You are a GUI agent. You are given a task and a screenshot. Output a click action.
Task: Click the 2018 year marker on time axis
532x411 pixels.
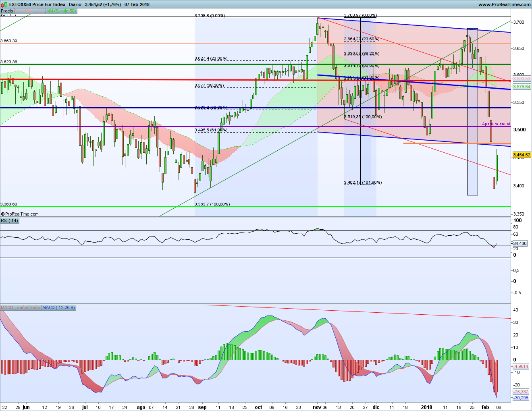426,407
